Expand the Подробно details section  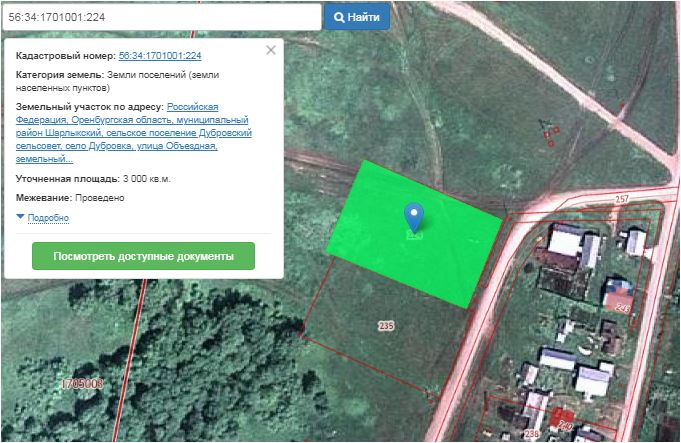pos(48,218)
